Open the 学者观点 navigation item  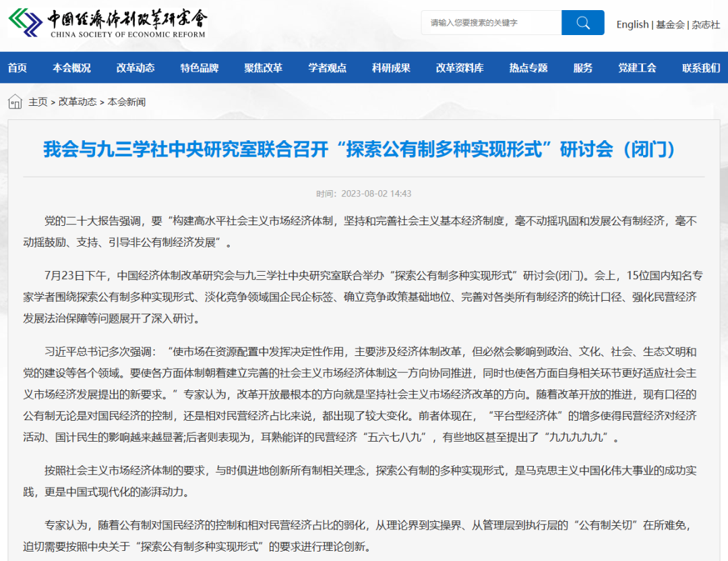click(326, 68)
